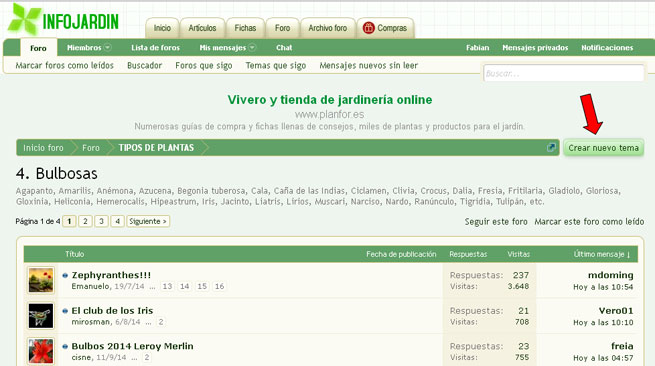Click Crear nuevo tema button
655x366 pixels.
tap(603, 147)
